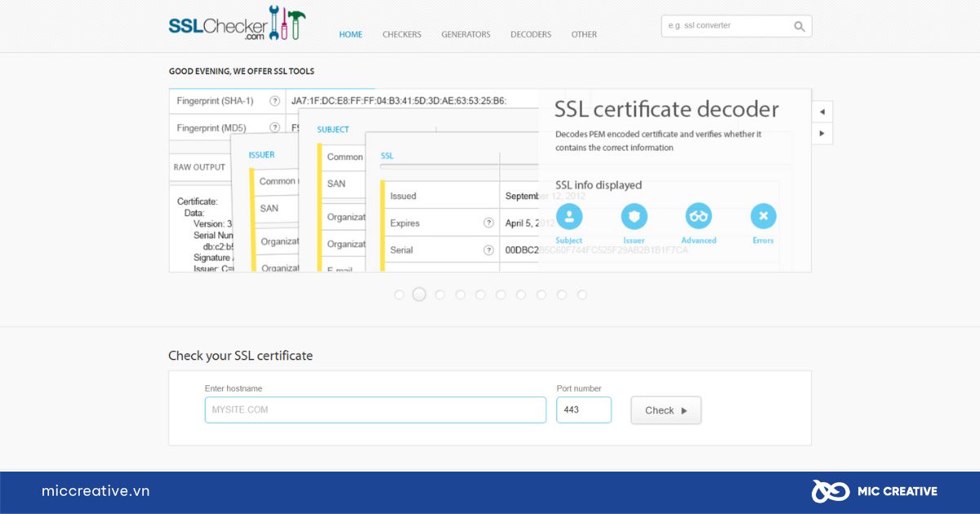This screenshot has height=514, width=980.
Task: Click help icon beside Serial
Action: click(x=488, y=250)
